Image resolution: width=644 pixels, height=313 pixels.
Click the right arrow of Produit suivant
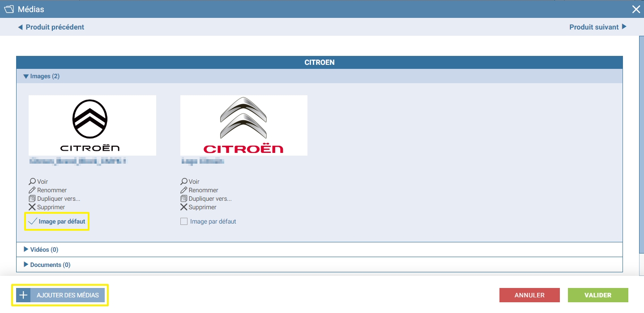click(x=624, y=27)
